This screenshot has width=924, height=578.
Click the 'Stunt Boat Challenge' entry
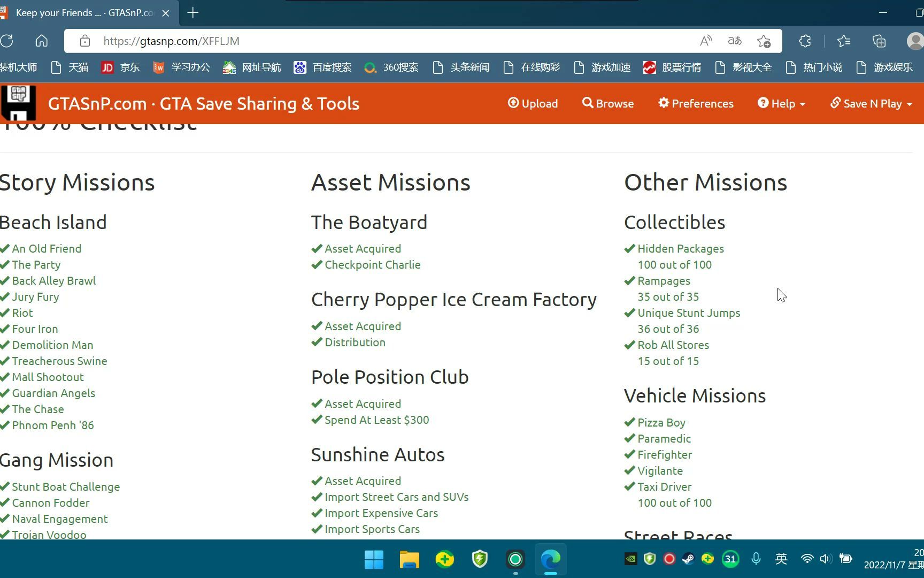point(66,486)
